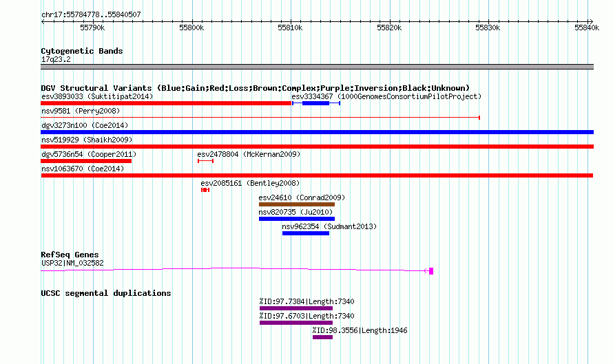Image resolution: width=613 pixels, height=364 pixels.
Task: Click the esv2478804 McKernan2009 red feature
Action: [x=206, y=161]
